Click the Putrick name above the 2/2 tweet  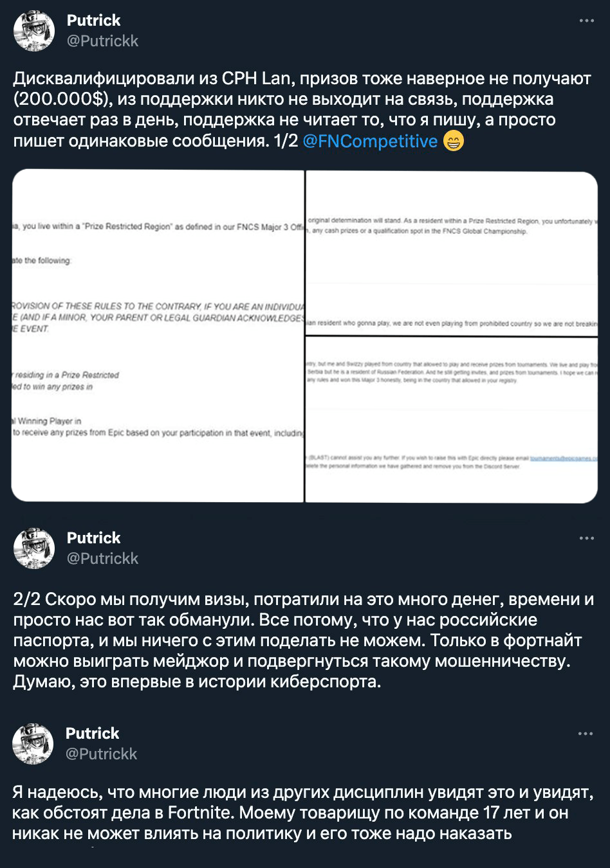(93, 538)
